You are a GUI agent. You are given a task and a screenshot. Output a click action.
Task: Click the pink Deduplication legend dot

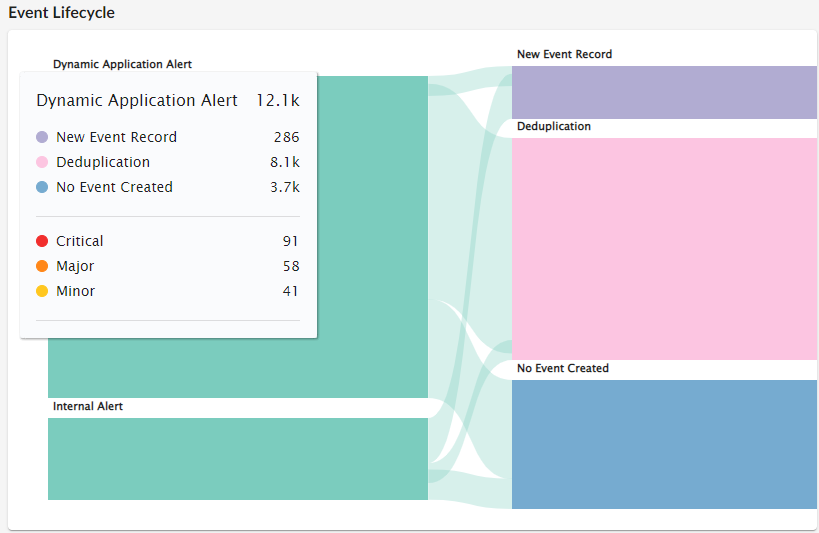point(42,162)
